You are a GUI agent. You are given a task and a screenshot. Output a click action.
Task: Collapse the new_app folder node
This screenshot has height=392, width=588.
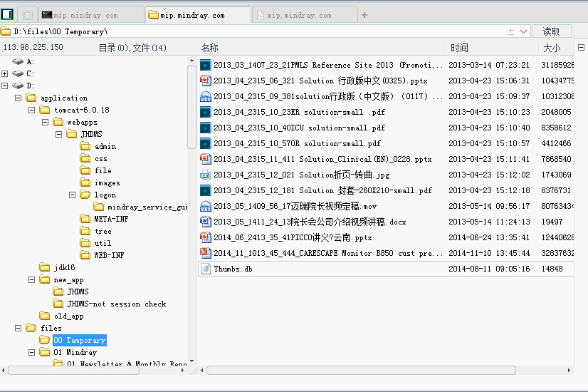(x=31, y=279)
